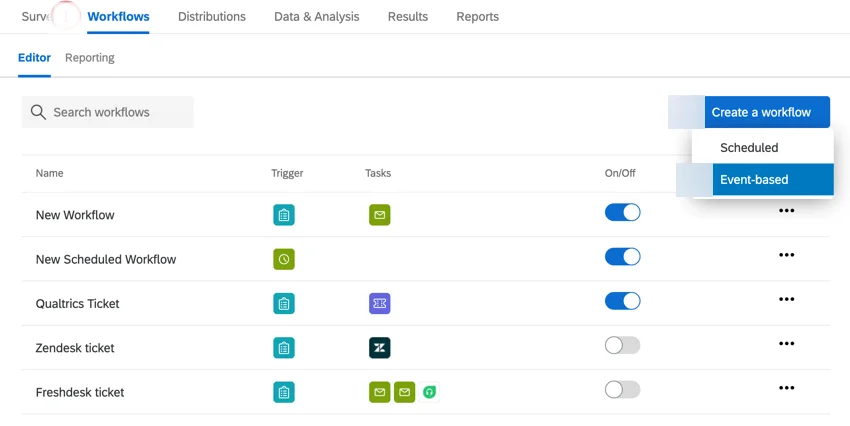
Task: Click the email task icon of New Workflow
Action: [x=379, y=215]
